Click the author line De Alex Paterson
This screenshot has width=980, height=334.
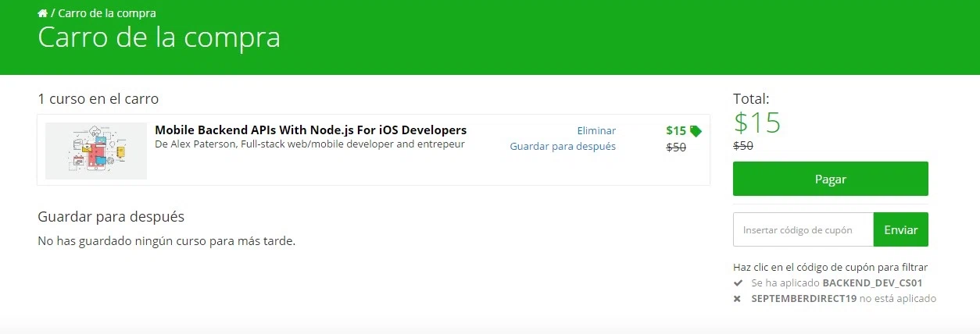(309, 144)
